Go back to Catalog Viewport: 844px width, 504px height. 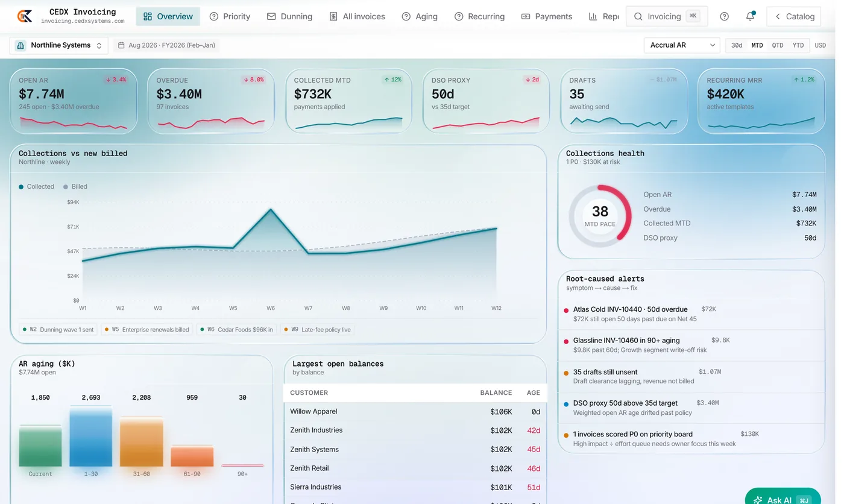(794, 16)
